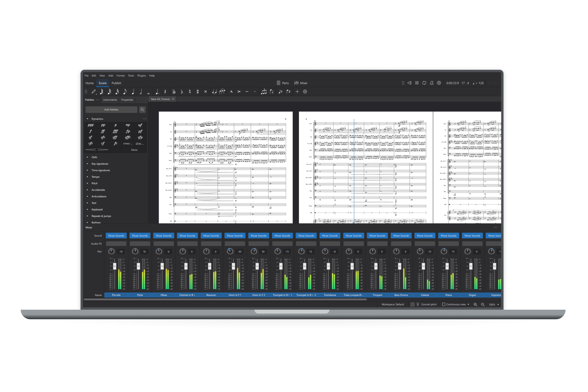Switch to the Publish tab
Image resolution: width=588 pixels, height=392 pixels.
pos(116,83)
